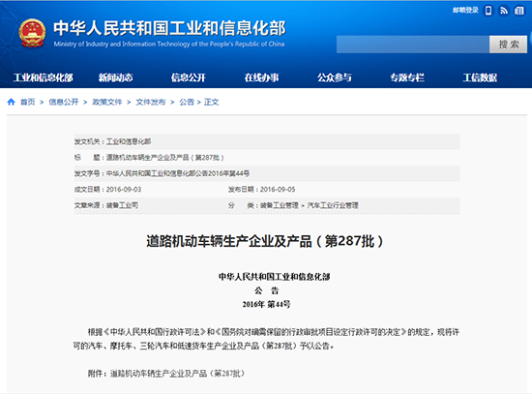The width and height of the screenshot is (532, 394).
Task: Open the 专题专栏 navigation menu
Action: (407, 77)
